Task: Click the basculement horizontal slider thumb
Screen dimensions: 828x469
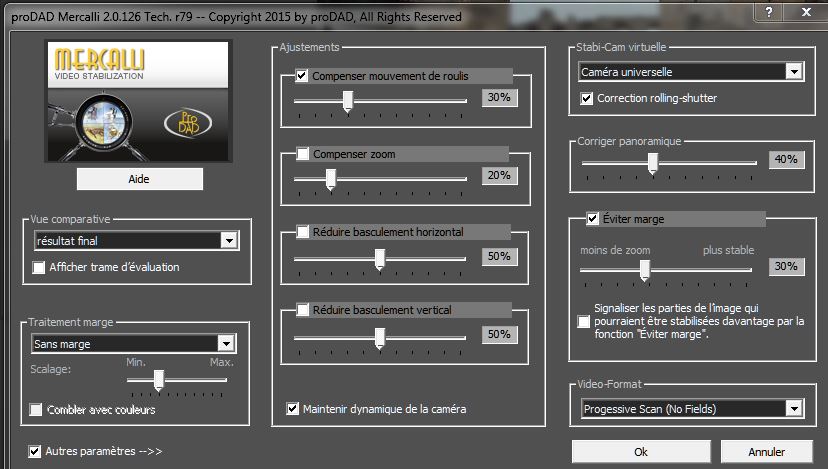Action: pyautogui.click(x=380, y=259)
